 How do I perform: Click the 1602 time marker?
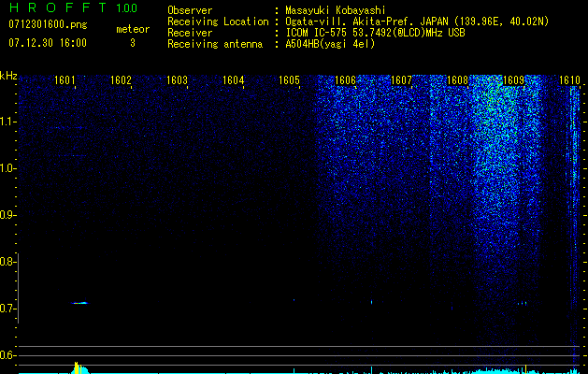(x=122, y=79)
